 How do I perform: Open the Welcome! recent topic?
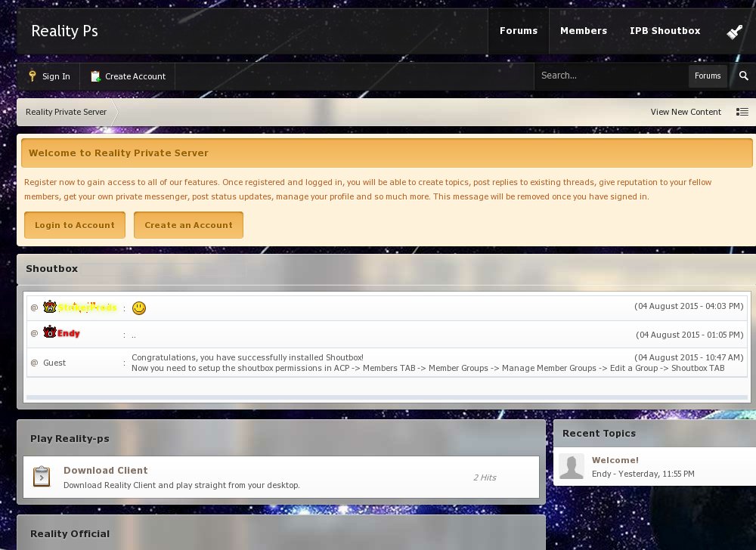point(615,460)
